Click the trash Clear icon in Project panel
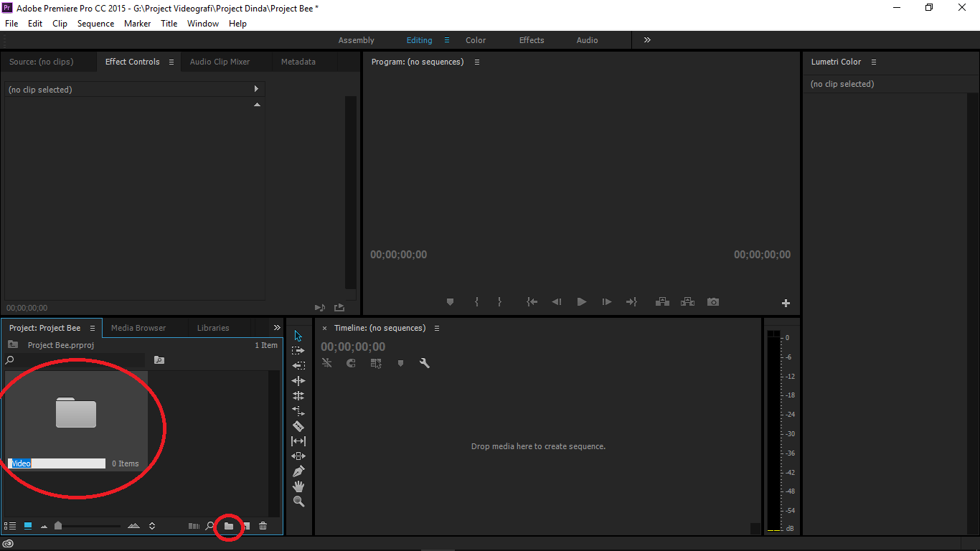The width and height of the screenshot is (980, 551). pyautogui.click(x=263, y=526)
